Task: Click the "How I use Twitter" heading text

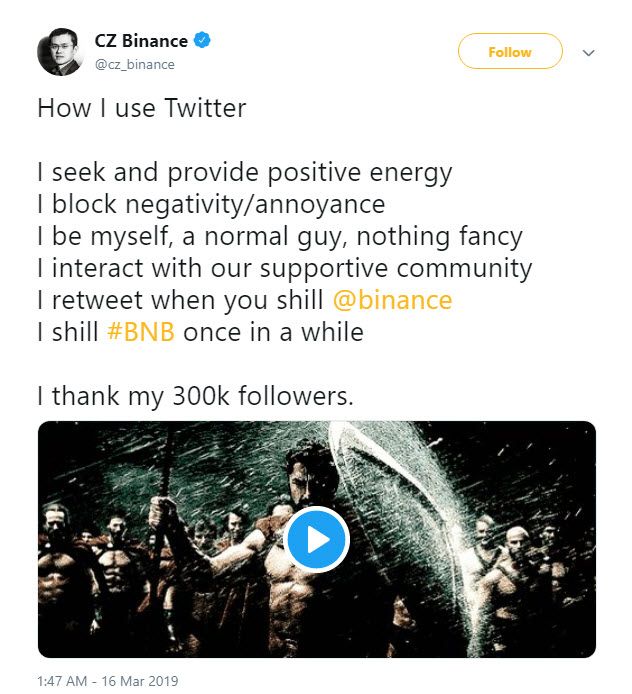Action: [x=141, y=108]
